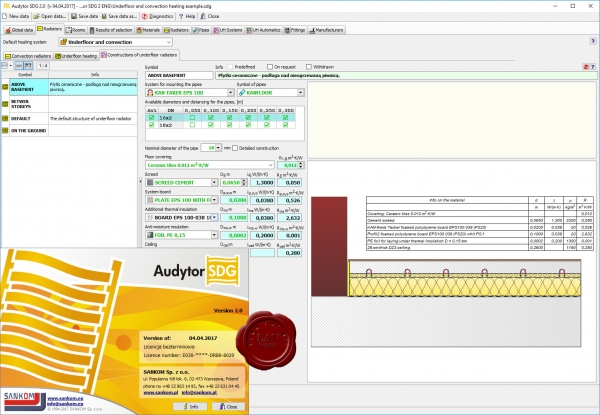This screenshot has height=415, width=600.
Task: Open the www.sankom.pl link
Action: 161,392
